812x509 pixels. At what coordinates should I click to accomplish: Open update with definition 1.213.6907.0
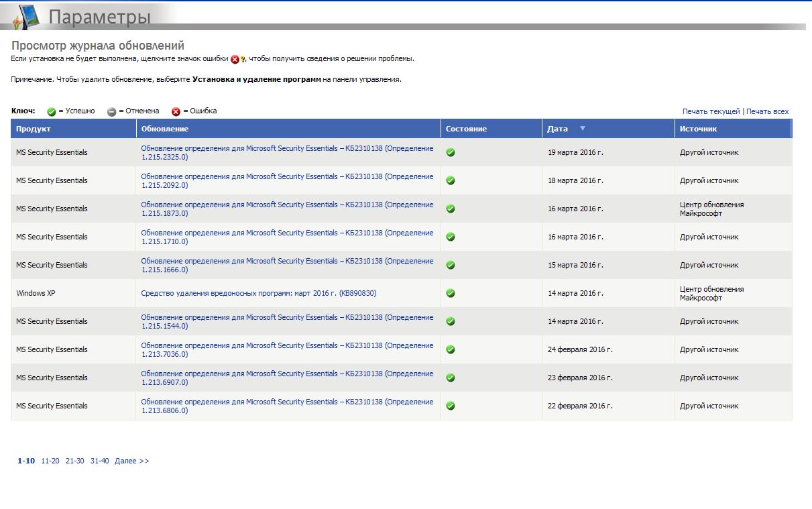287,378
